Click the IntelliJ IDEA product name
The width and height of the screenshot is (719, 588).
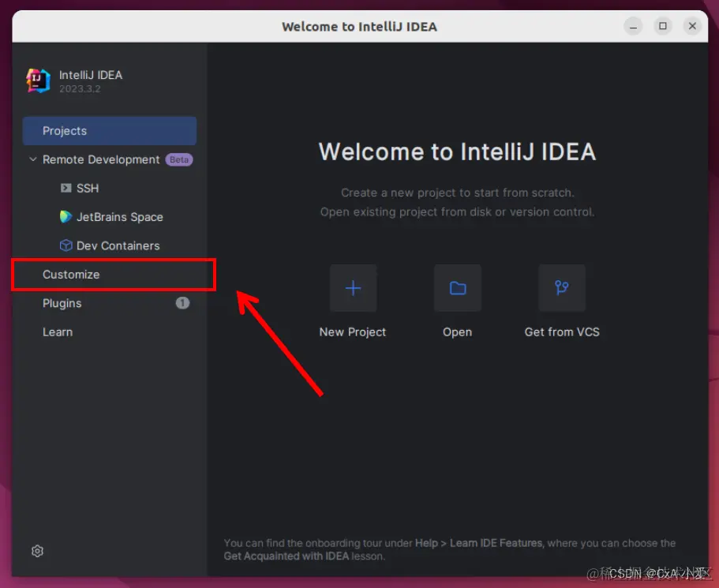point(91,75)
